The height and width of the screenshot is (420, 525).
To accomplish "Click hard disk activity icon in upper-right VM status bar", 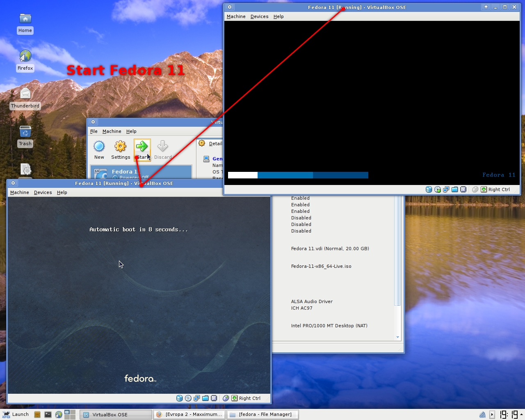I will pos(429,189).
